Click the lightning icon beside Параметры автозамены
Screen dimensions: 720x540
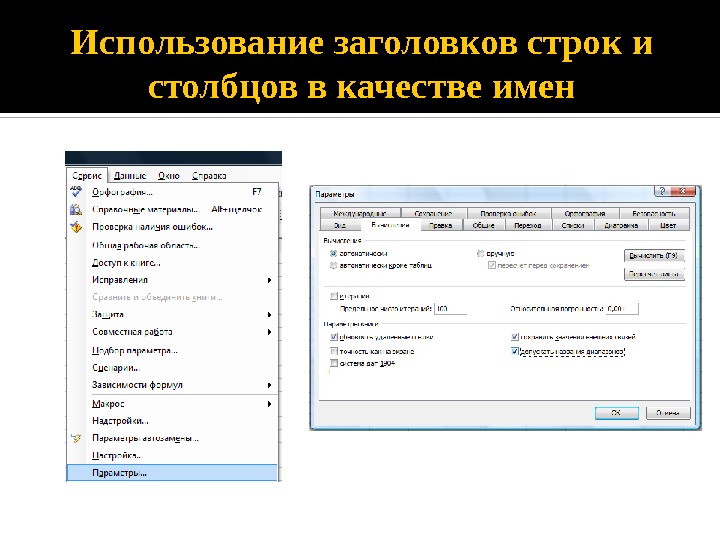76,438
